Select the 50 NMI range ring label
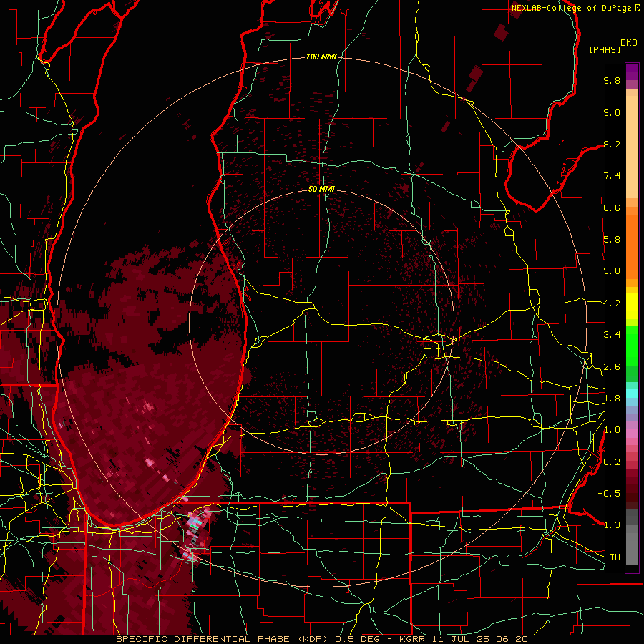The width and height of the screenshot is (644, 644). pyautogui.click(x=321, y=189)
